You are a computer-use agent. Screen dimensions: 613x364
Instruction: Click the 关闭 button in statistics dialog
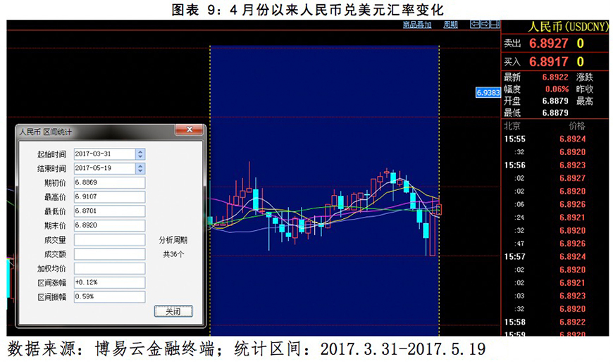tap(173, 312)
